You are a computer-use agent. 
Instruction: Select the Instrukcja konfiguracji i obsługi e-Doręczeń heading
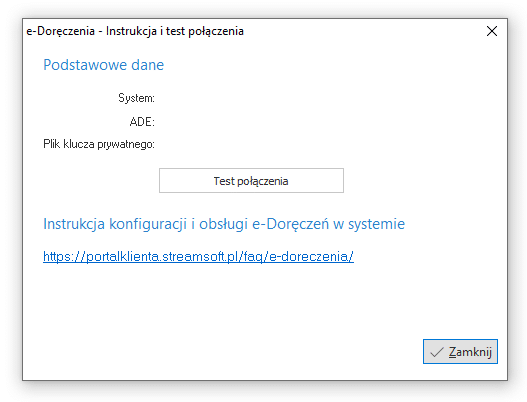tap(224, 224)
